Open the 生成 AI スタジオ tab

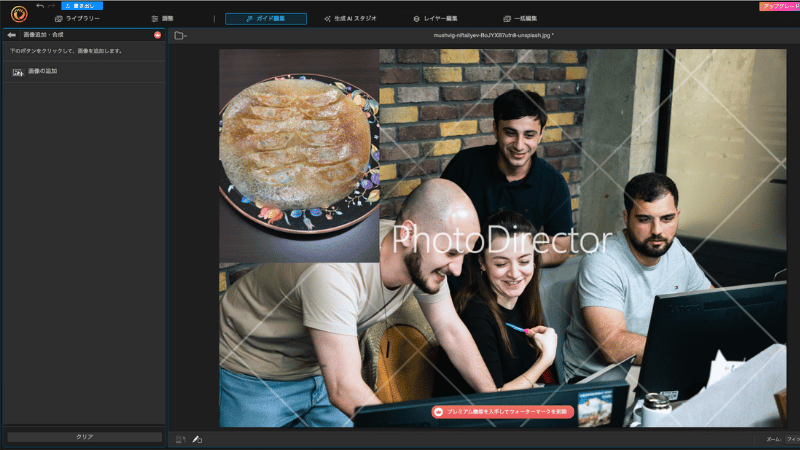[x=350, y=18]
